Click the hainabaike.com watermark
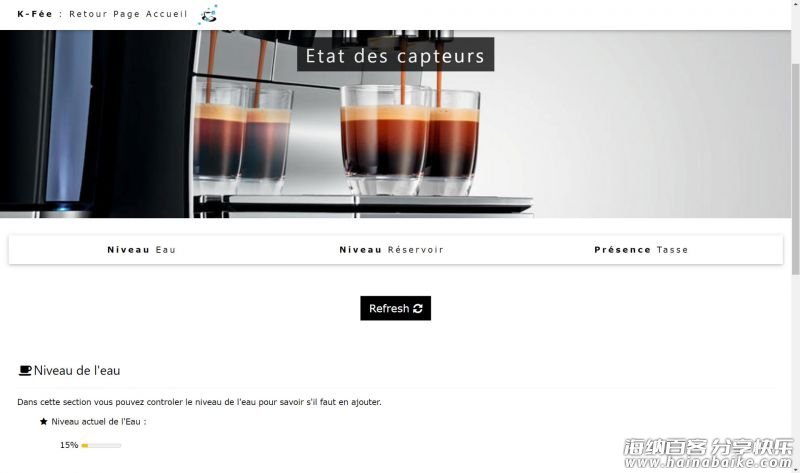The image size is (800, 473). coord(709,454)
